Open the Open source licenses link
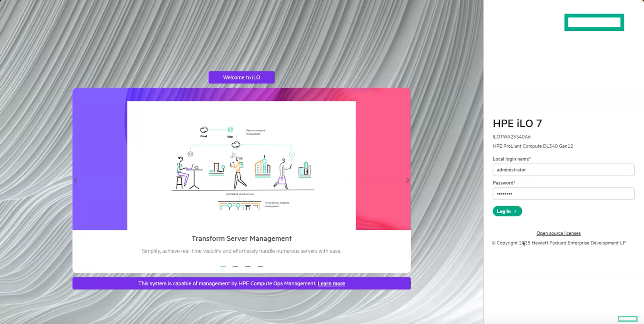This screenshot has width=644, height=324. 558,233
